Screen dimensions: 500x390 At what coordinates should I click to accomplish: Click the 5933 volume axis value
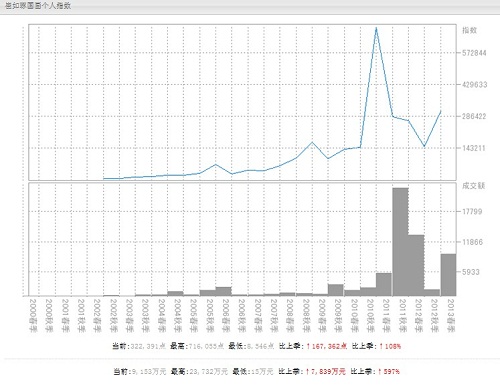click(471, 272)
